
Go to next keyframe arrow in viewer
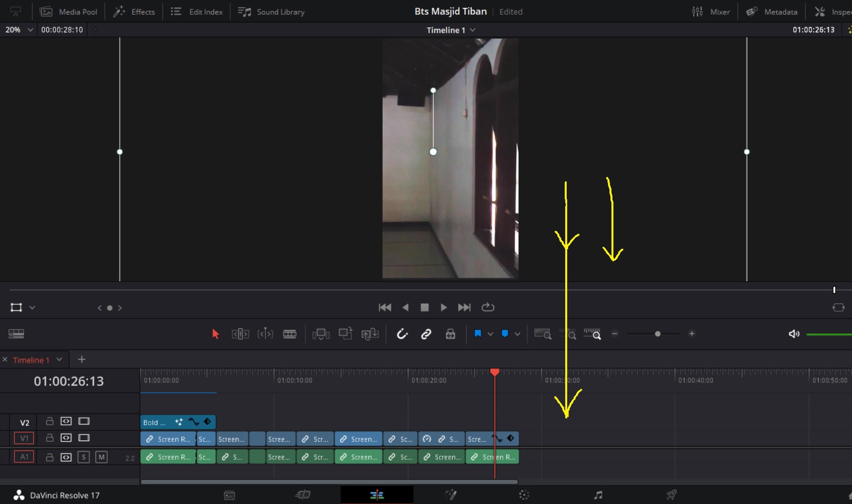pos(120,308)
